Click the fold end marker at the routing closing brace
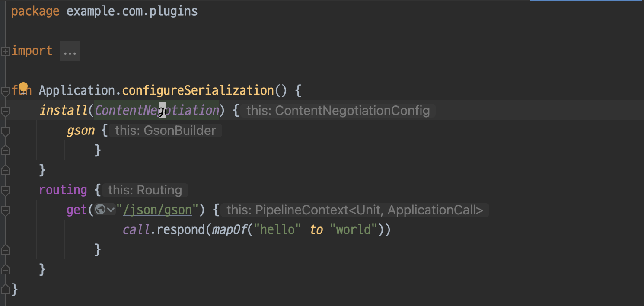Screen dimensions: 644x306 pyautogui.click(x=5, y=269)
